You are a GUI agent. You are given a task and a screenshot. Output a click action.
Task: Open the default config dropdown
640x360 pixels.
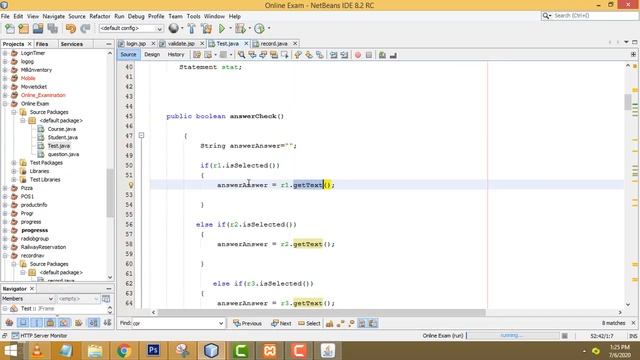tap(159, 29)
